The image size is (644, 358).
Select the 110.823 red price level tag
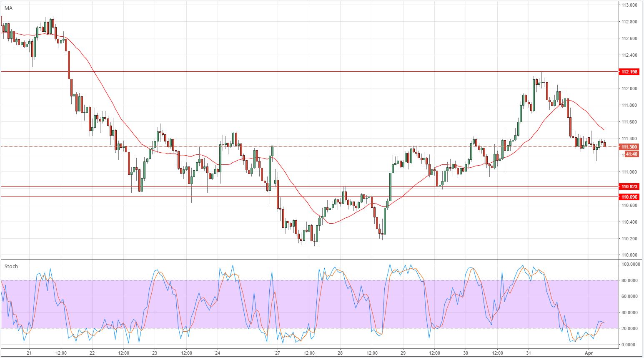tap(629, 187)
